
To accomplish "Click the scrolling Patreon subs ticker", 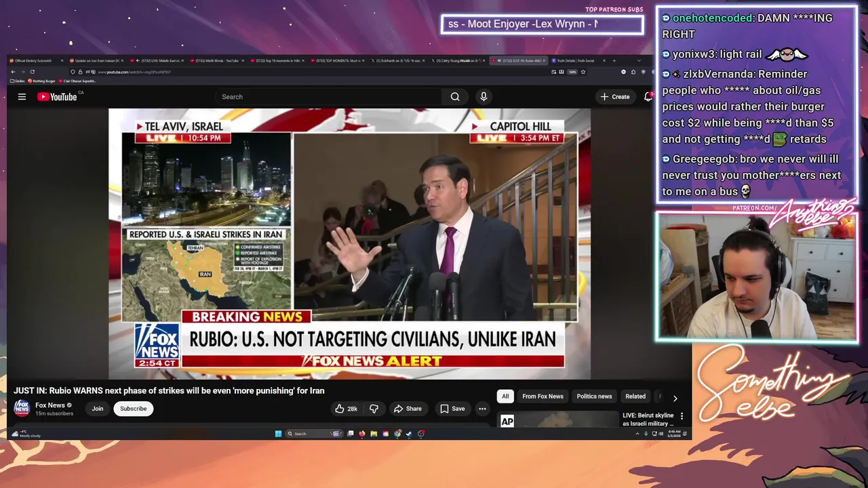I will 542,25.
